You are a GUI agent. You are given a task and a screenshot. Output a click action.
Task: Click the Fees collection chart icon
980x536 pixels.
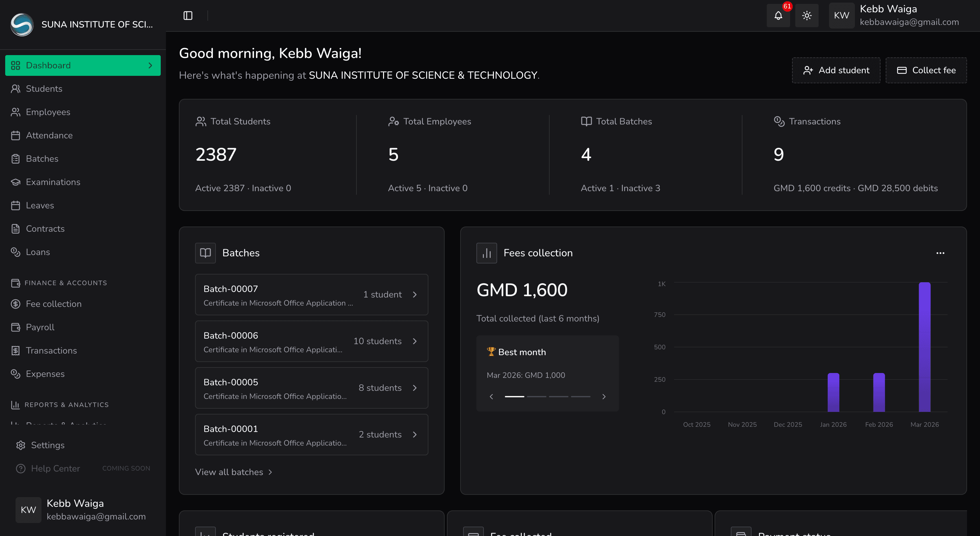486,252
